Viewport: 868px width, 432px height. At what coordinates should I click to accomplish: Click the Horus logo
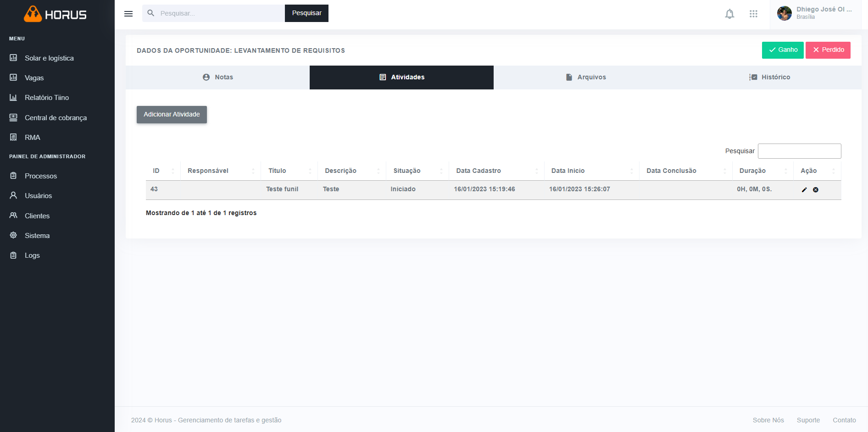(x=55, y=15)
